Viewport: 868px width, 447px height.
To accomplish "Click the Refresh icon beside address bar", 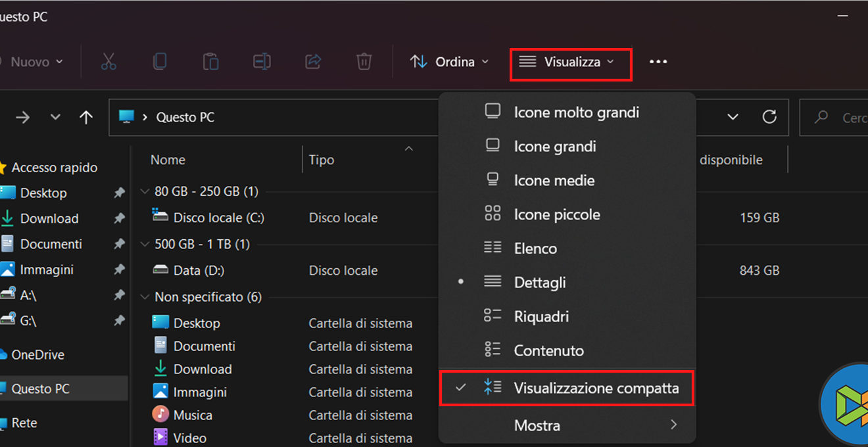I will 769,117.
